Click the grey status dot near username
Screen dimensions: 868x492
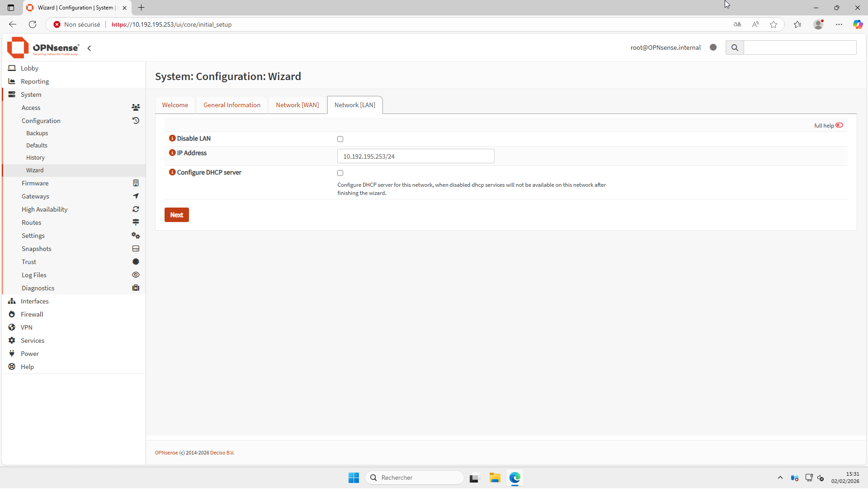click(713, 47)
